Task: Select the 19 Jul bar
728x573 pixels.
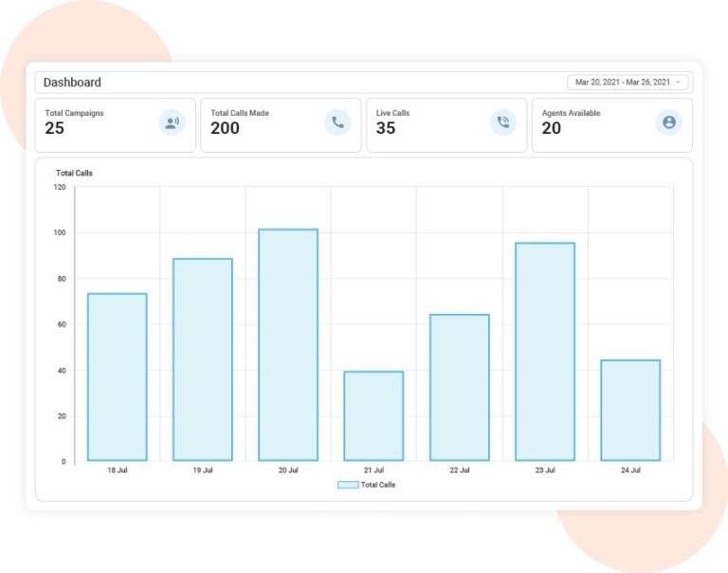Action: 202,360
